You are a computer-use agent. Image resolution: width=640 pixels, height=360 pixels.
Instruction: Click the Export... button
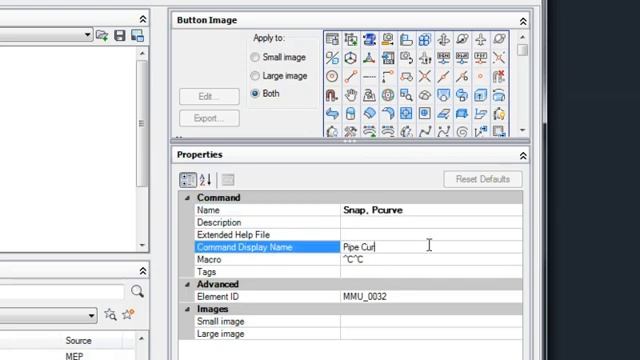tap(209, 118)
